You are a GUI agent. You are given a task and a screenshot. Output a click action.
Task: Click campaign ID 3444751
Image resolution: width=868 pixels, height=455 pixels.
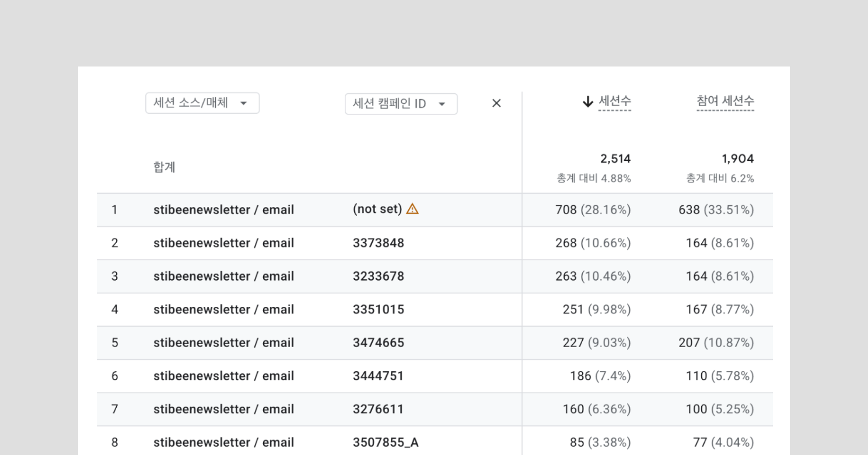pos(378,376)
